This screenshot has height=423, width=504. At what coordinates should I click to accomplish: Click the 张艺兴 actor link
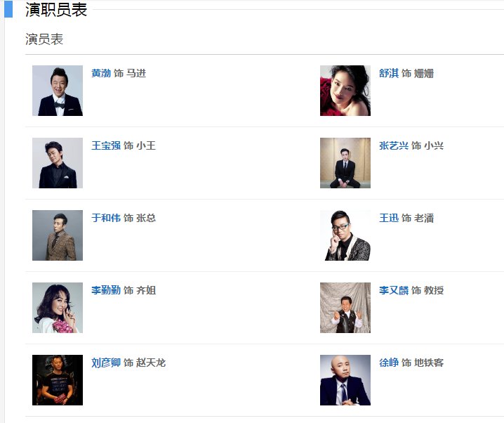point(393,145)
